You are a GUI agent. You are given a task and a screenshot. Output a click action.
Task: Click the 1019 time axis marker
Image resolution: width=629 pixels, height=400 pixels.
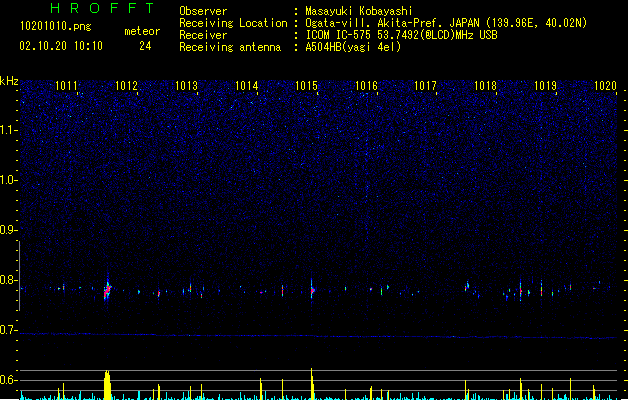pos(546,86)
